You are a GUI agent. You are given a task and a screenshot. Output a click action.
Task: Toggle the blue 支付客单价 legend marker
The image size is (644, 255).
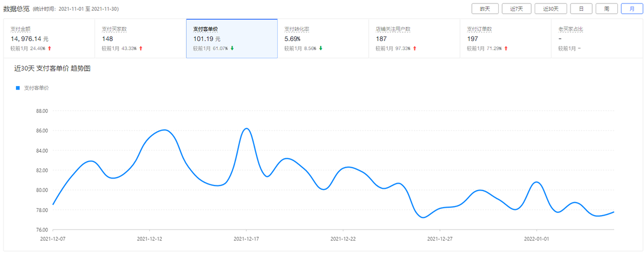point(18,88)
